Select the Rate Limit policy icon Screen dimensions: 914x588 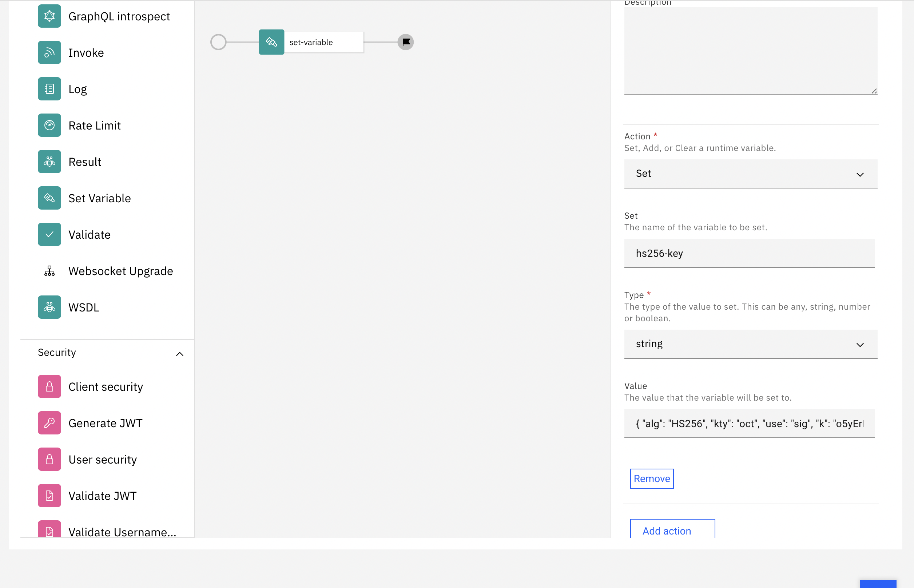tap(49, 125)
